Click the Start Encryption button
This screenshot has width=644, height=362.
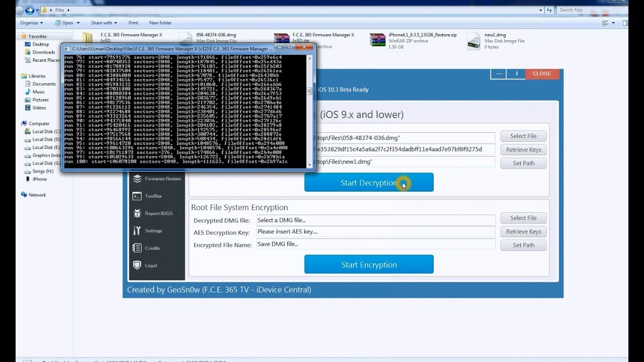(x=369, y=264)
